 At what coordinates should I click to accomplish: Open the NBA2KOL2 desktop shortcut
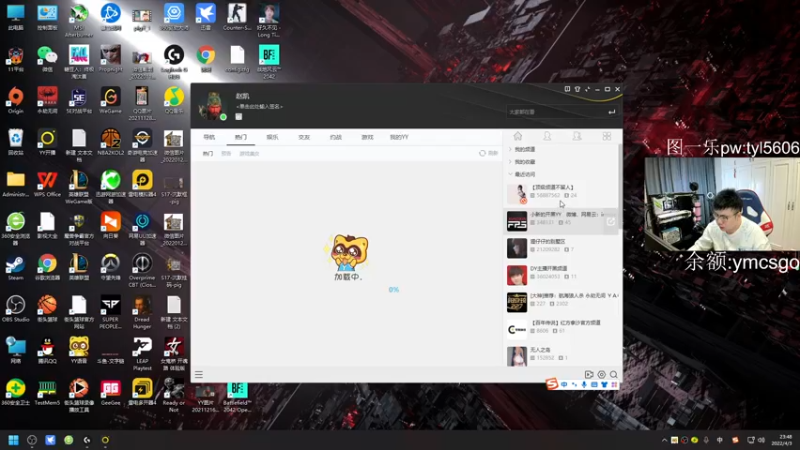tap(110, 142)
